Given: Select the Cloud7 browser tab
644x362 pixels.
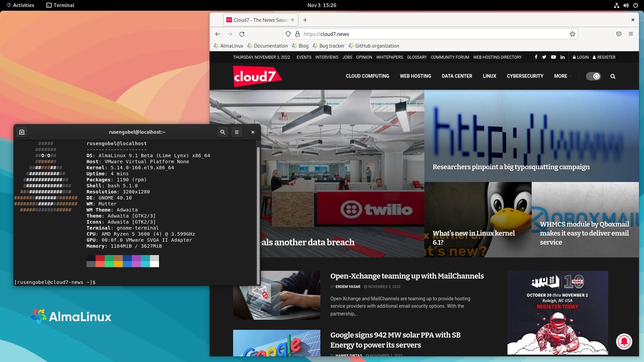Looking at the screenshot, I should pos(260,20).
